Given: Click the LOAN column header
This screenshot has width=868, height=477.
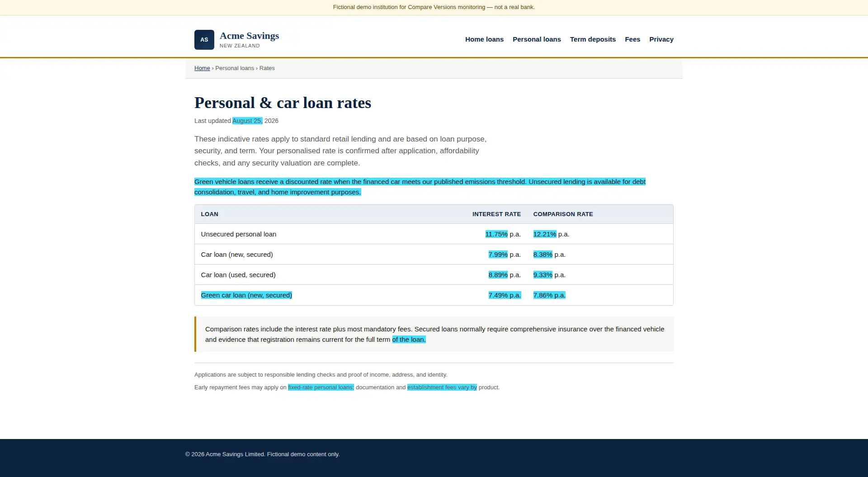Looking at the screenshot, I should pos(209,214).
